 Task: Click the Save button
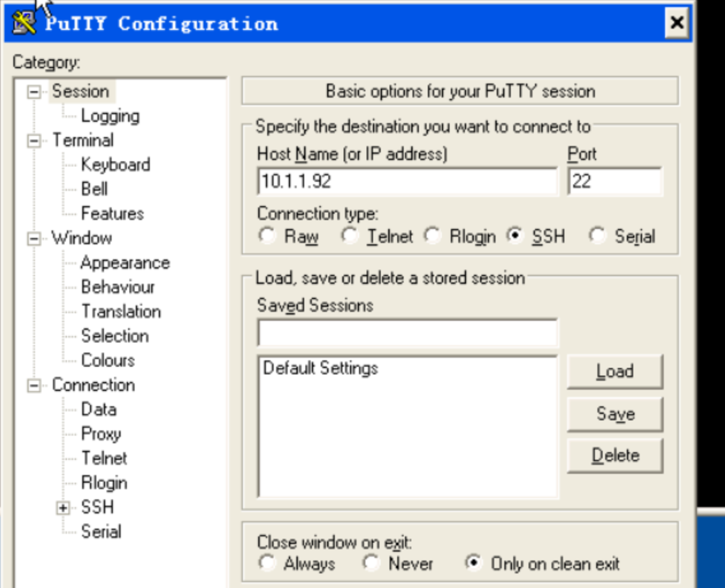point(615,414)
